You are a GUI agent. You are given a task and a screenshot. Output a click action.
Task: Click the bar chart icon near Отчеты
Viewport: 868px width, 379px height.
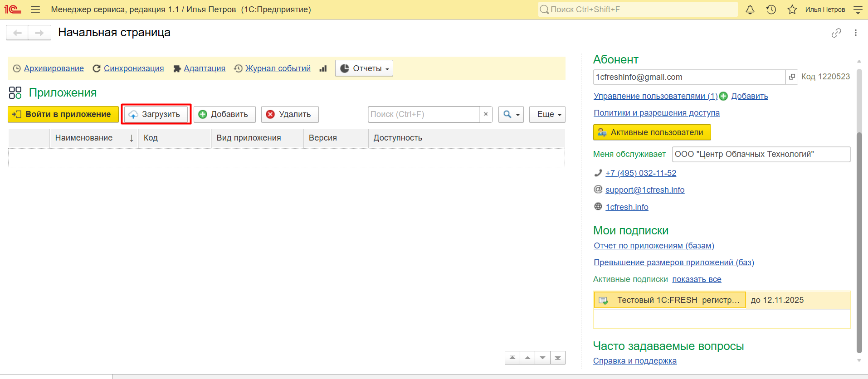point(323,68)
